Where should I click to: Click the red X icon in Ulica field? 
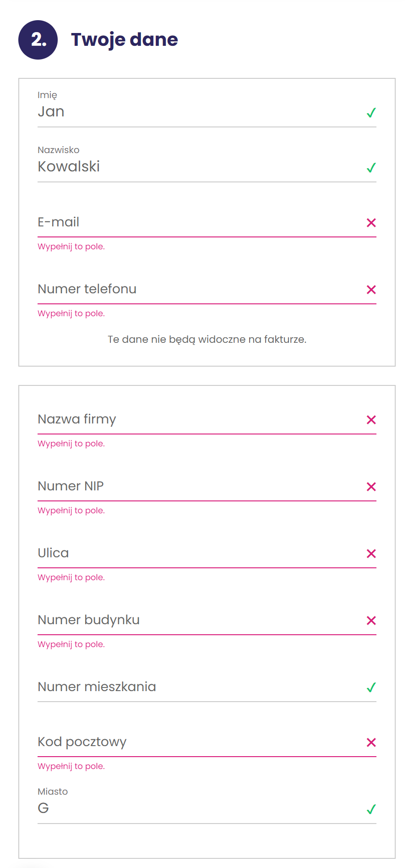coord(371,554)
